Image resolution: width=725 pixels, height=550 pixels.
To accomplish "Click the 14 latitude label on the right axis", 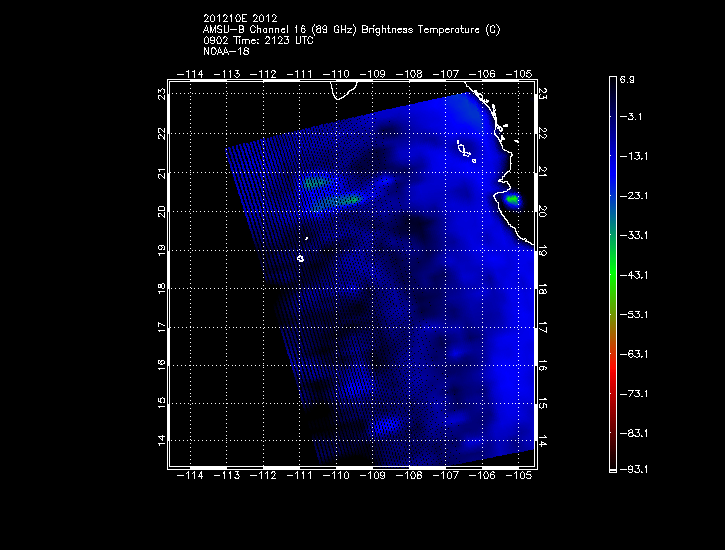I will (x=542, y=440).
